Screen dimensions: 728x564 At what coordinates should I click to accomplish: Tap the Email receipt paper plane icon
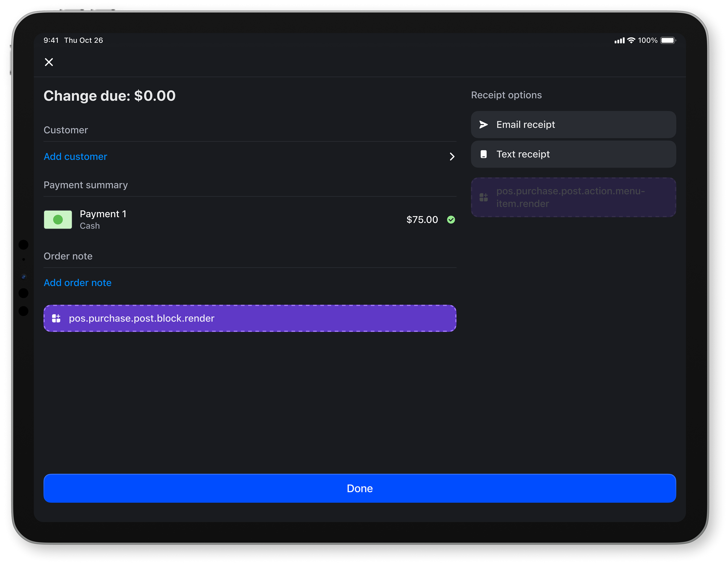tap(483, 125)
